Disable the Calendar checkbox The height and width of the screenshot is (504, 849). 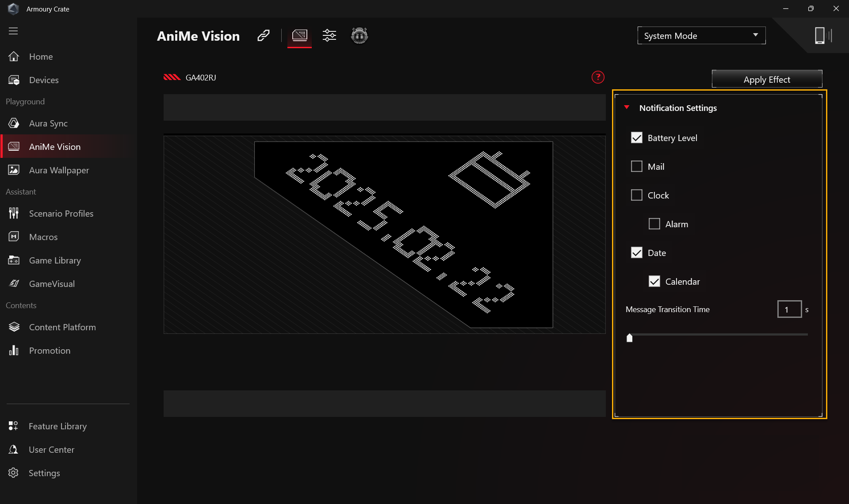click(x=654, y=282)
